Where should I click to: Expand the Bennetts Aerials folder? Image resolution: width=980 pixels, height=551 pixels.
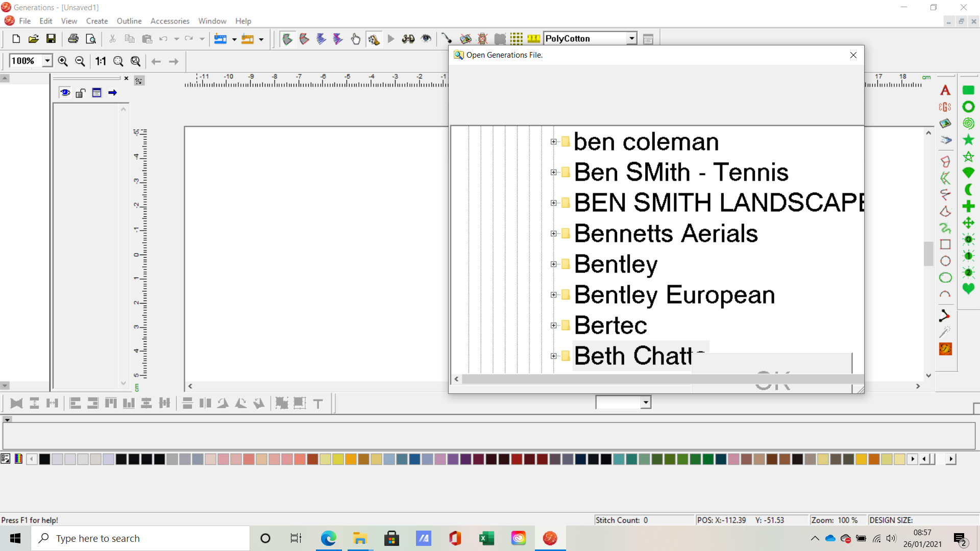553,234
